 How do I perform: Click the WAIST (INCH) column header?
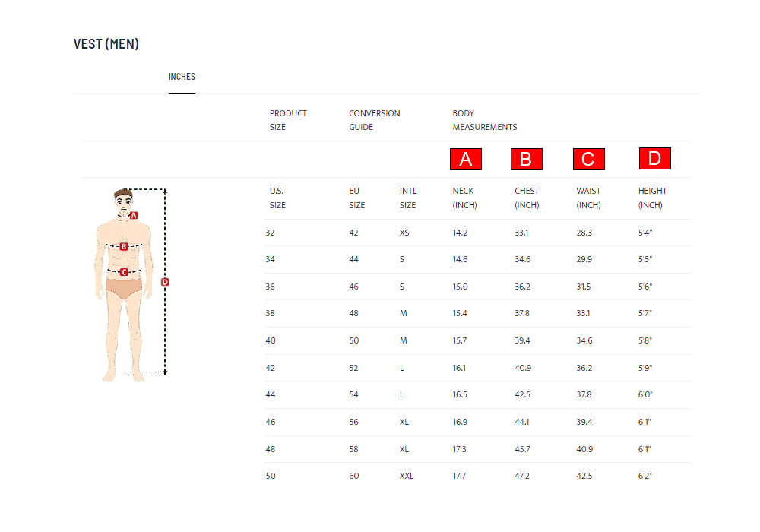tap(588, 198)
